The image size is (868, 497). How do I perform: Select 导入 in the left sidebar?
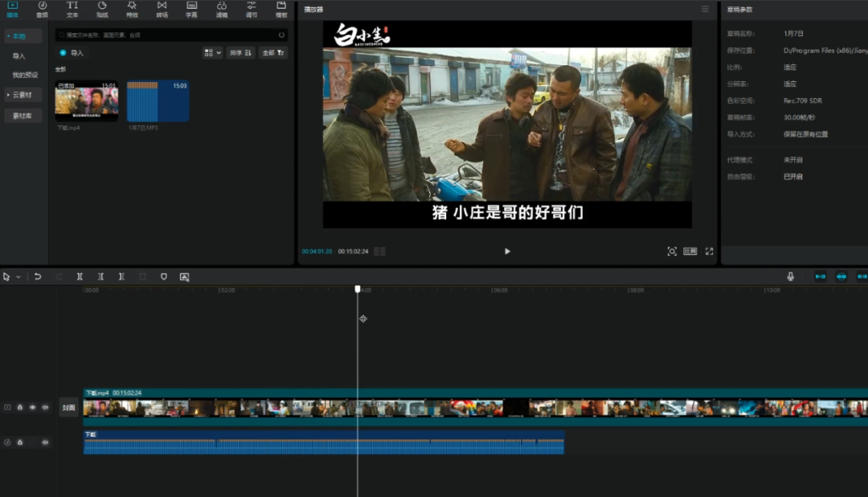click(x=18, y=56)
